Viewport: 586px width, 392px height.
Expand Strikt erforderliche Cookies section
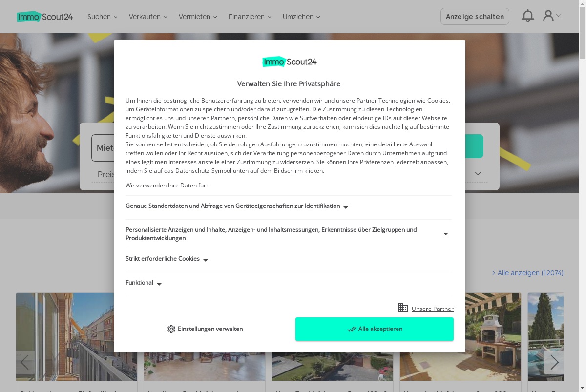[289, 259]
